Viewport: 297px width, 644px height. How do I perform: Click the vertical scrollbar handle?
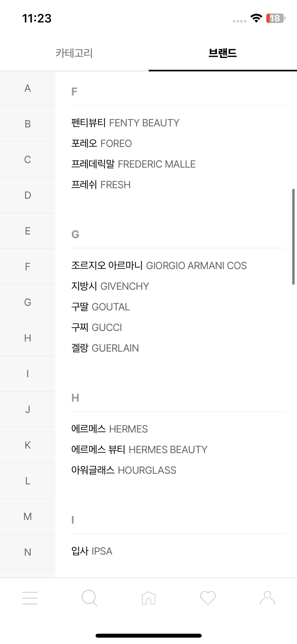293,237
